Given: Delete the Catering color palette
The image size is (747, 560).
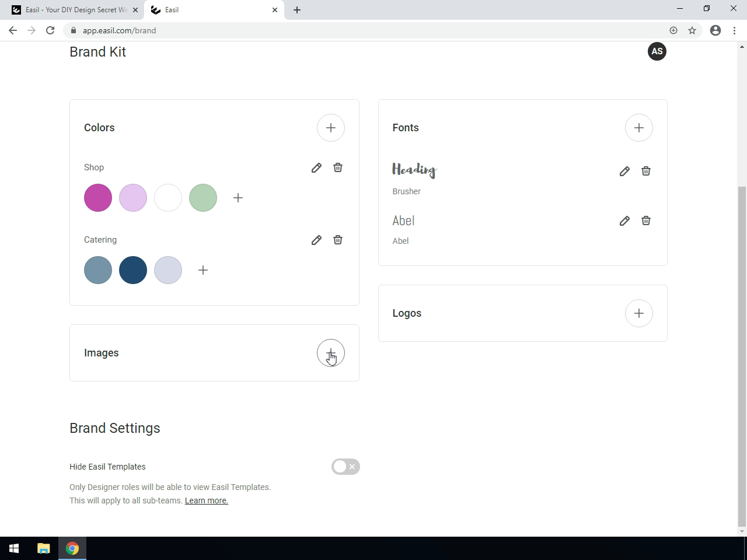Looking at the screenshot, I should (x=338, y=240).
